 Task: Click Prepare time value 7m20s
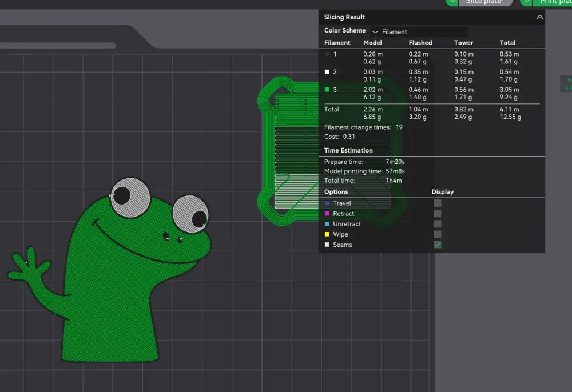click(395, 162)
